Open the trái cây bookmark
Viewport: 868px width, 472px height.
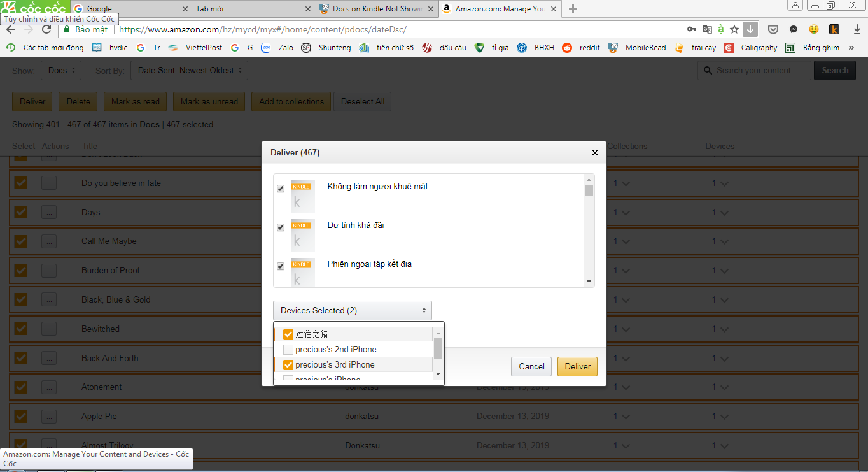click(696, 48)
